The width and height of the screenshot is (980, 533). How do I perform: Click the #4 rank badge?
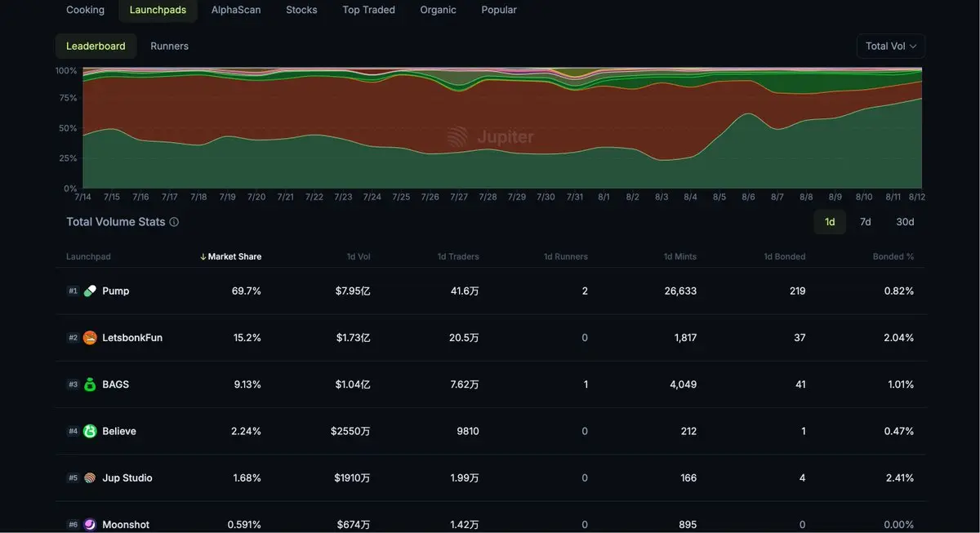[73, 431]
